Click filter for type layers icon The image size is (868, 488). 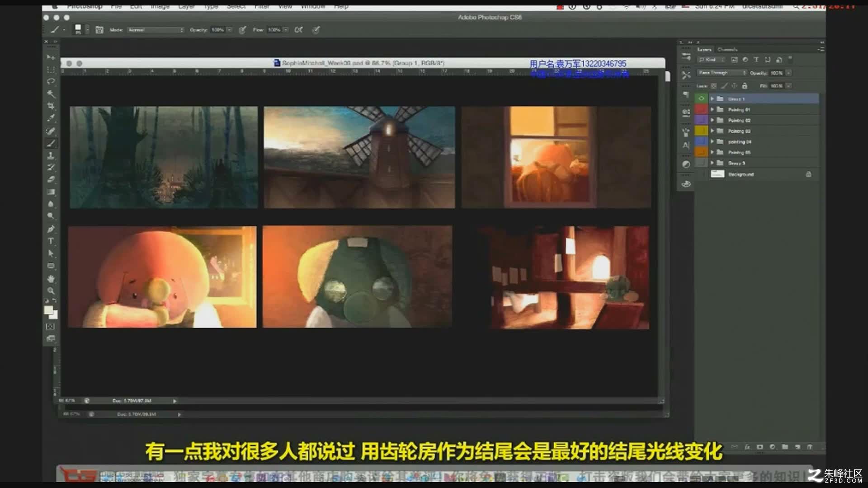click(756, 60)
